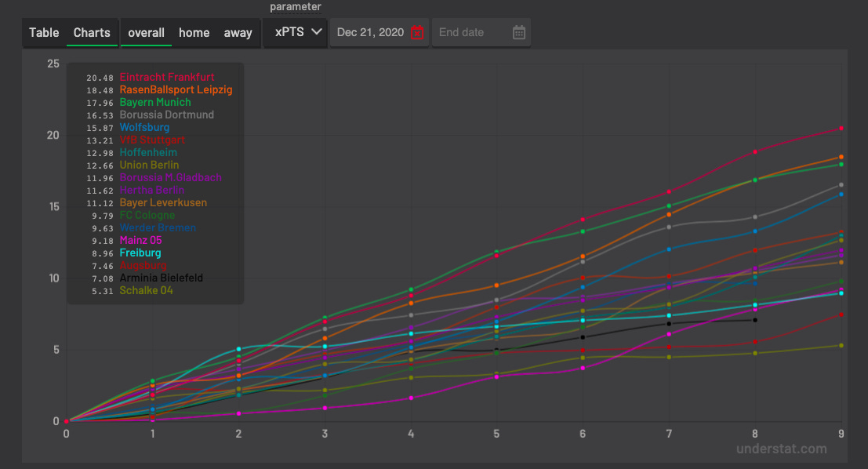Click the 5.31 value beside Schalke 04
Screen dimensions: 868x469
[103, 291]
